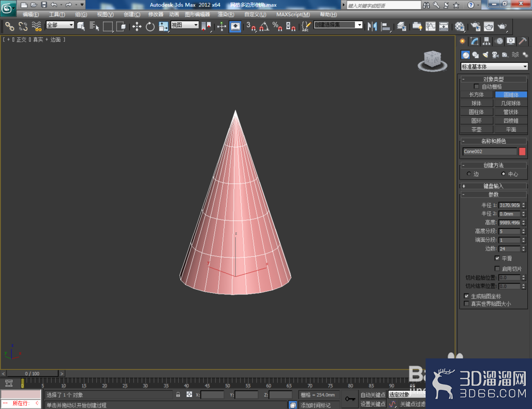Activate the Rotate tool
Viewport: 532px width, 409px height.
coord(150,26)
